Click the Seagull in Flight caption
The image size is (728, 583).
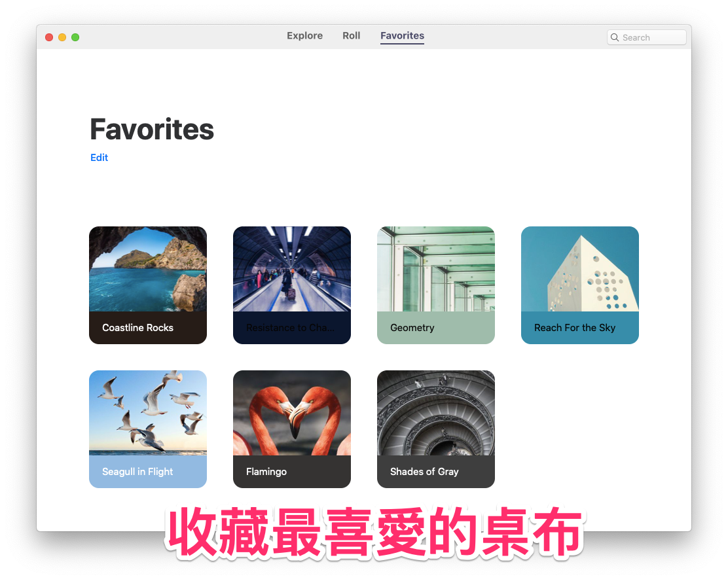tap(137, 472)
